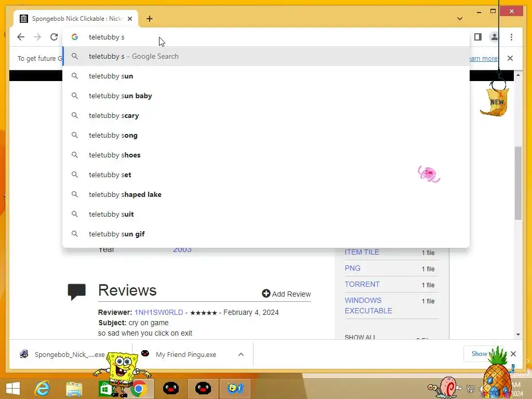Viewport: 532px width, 399px height.
Task: Click the page scrollbar down arrow
Action: pos(518,334)
